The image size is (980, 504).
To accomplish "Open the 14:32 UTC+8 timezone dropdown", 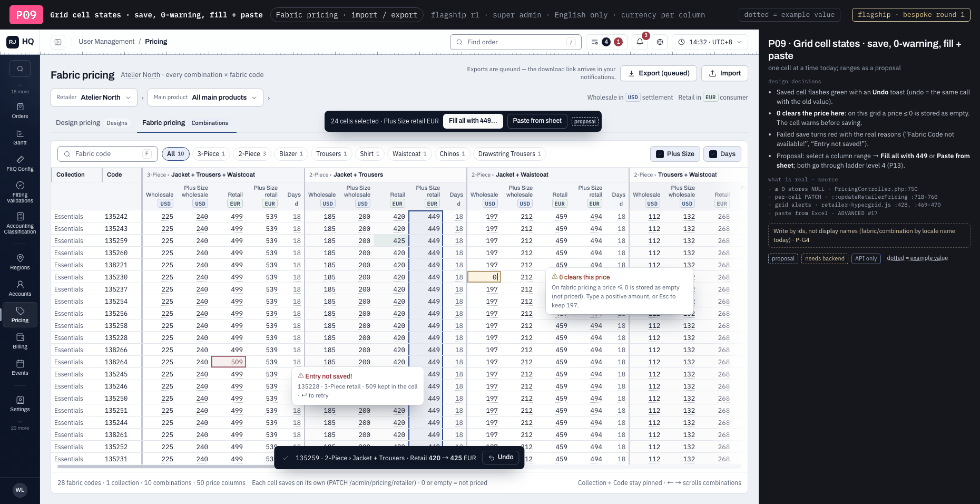I will point(710,42).
